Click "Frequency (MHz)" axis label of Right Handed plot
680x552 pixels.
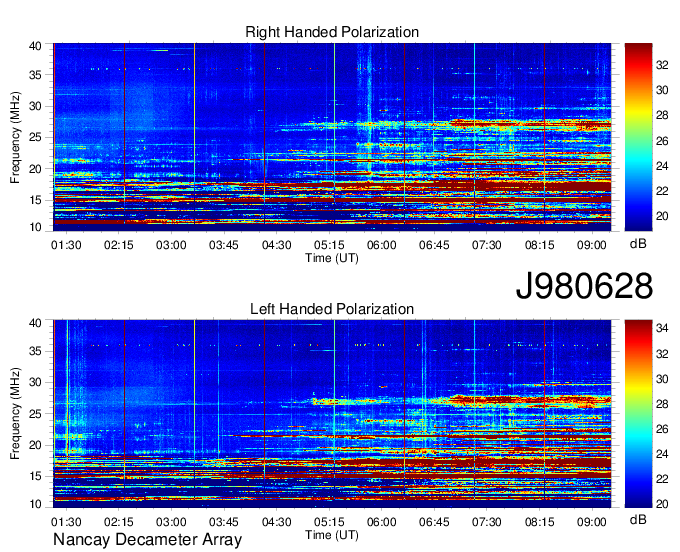pyautogui.click(x=16, y=137)
